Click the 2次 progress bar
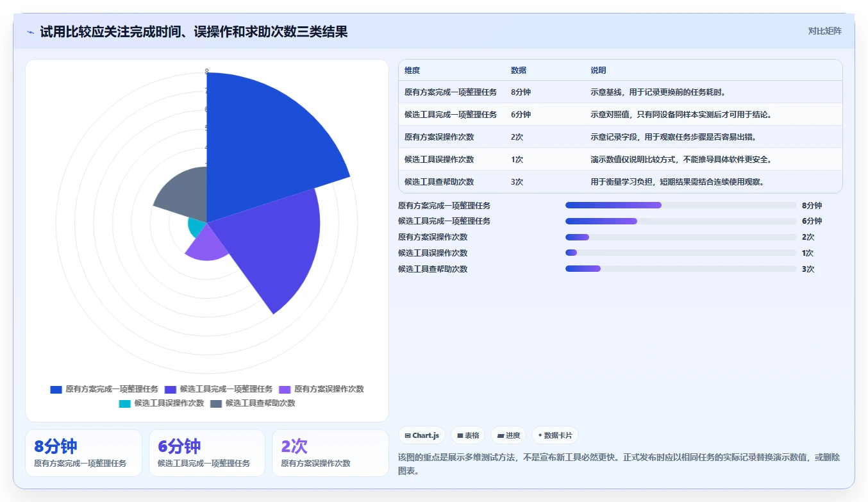This screenshot has width=868, height=502. [681, 237]
